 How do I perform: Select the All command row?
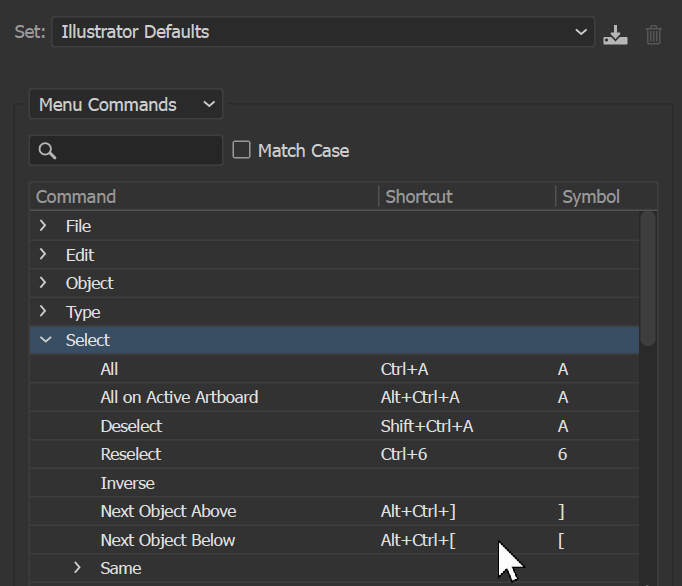(334, 369)
